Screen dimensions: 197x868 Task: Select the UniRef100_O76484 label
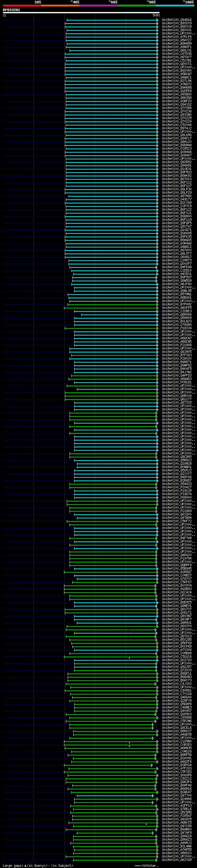click(x=177, y=325)
